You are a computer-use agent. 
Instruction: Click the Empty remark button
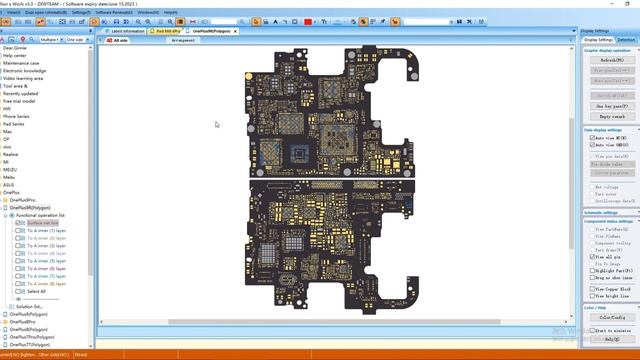(612, 116)
